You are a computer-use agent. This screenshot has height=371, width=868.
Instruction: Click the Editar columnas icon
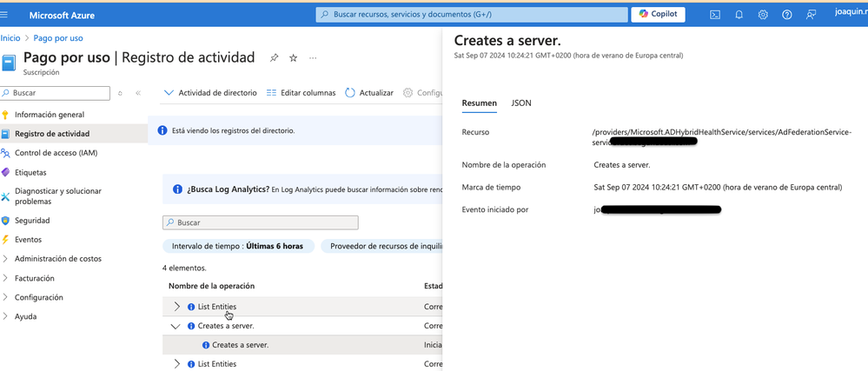271,92
